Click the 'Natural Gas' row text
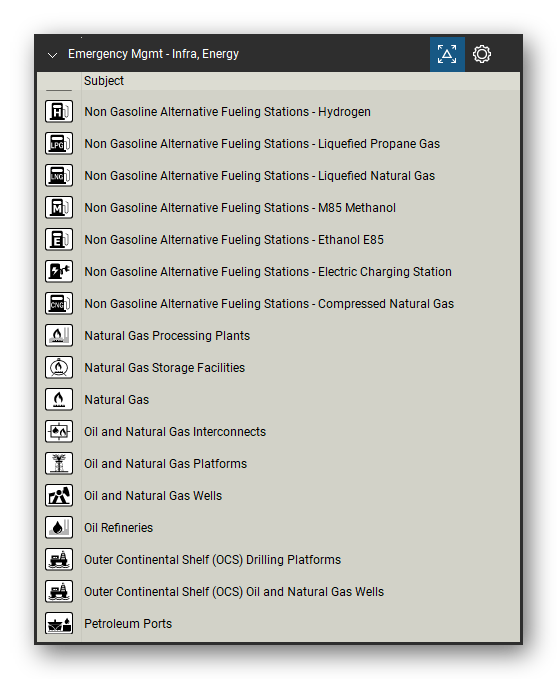Screen dimensions: 557x679 click(x=117, y=400)
